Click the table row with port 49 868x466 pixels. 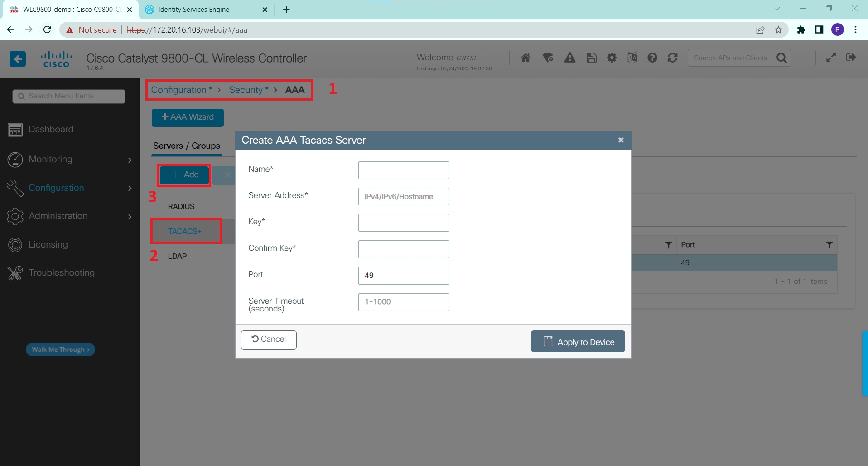734,263
